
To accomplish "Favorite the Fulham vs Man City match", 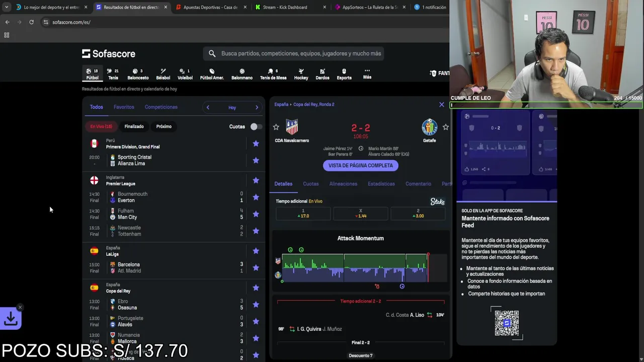I will [x=256, y=214].
